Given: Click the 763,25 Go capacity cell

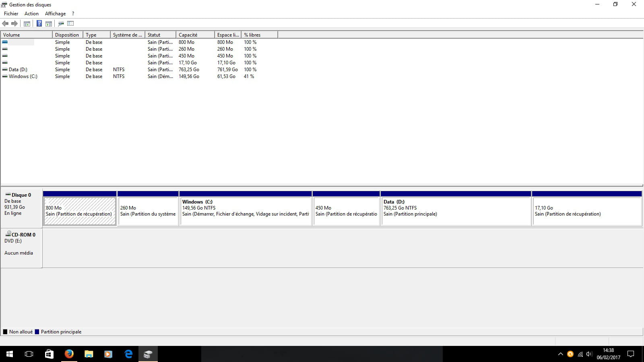Looking at the screenshot, I should 189,70.
